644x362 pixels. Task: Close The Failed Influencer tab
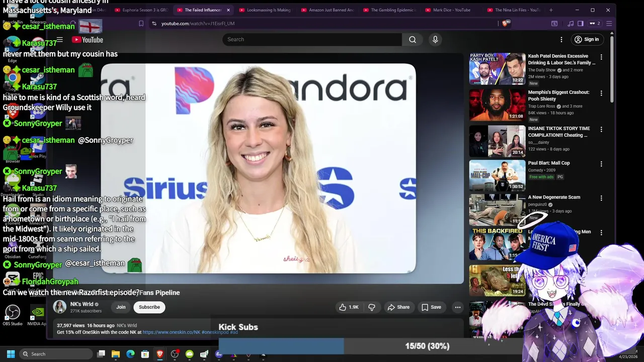(x=228, y=10)
